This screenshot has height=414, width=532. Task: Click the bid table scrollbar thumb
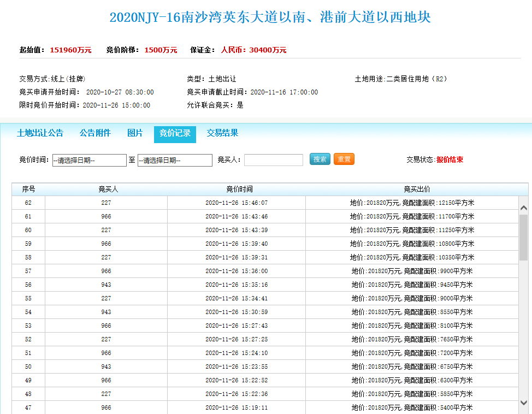[x=523, y=239]
